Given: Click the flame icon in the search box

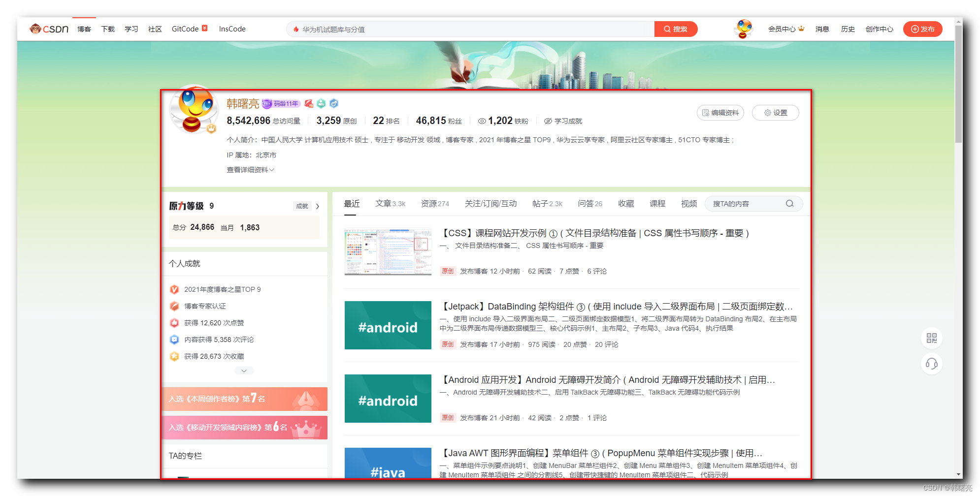Looking at the screenshot, I should 296,29.
